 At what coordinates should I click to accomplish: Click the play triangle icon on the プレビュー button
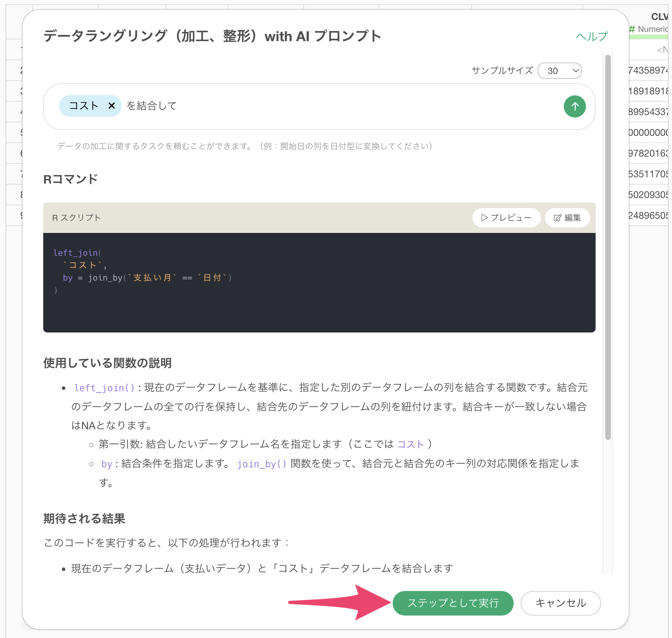click(484, 218)
